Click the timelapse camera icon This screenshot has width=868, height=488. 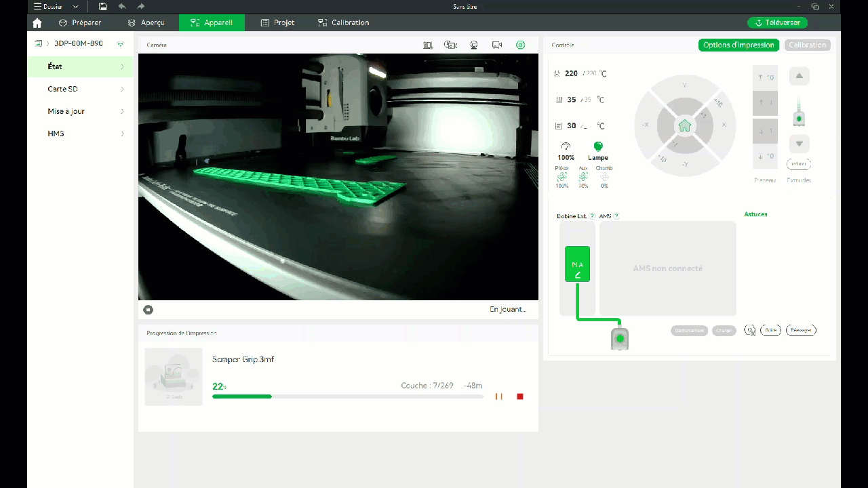[x=450, y=45]
